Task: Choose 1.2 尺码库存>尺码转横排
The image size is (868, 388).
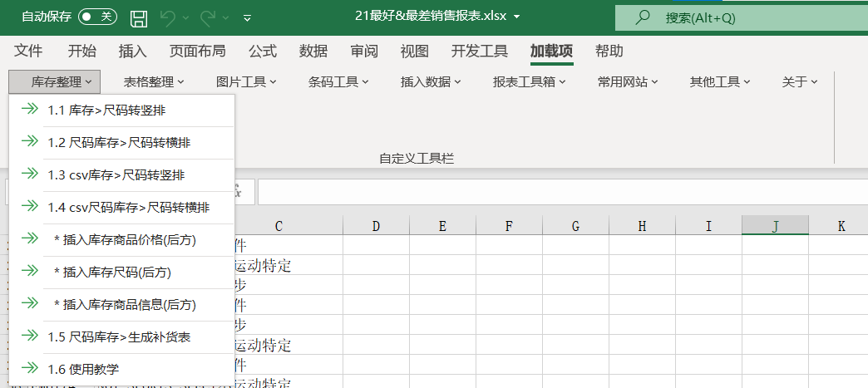Action: tap(121, 143)
